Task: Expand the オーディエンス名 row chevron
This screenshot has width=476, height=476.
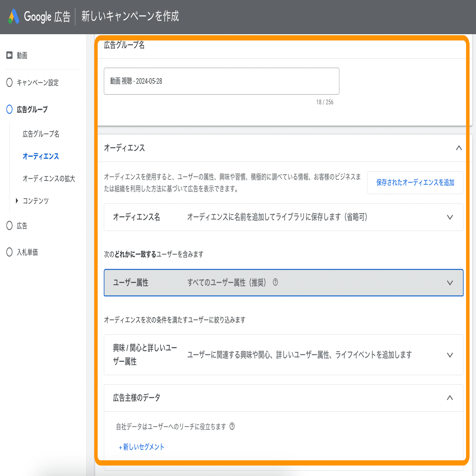Action: pyautogui.click(x=450, y=217)
